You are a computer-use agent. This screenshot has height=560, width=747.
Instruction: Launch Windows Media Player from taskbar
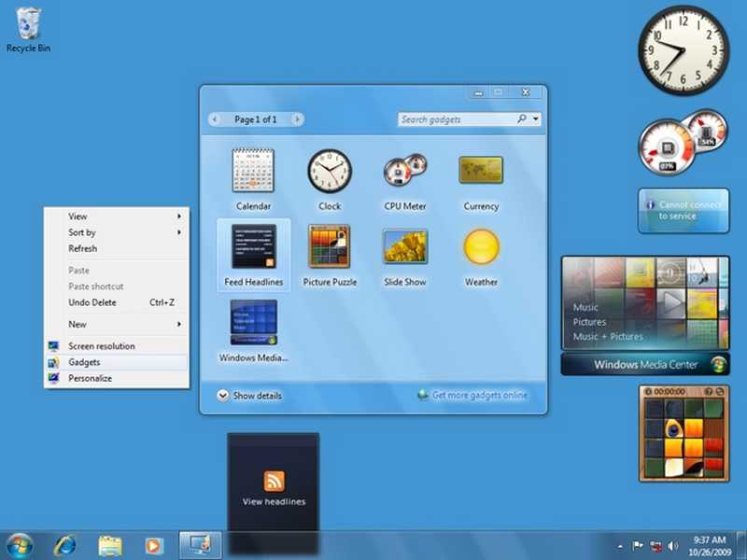[154, 546]
